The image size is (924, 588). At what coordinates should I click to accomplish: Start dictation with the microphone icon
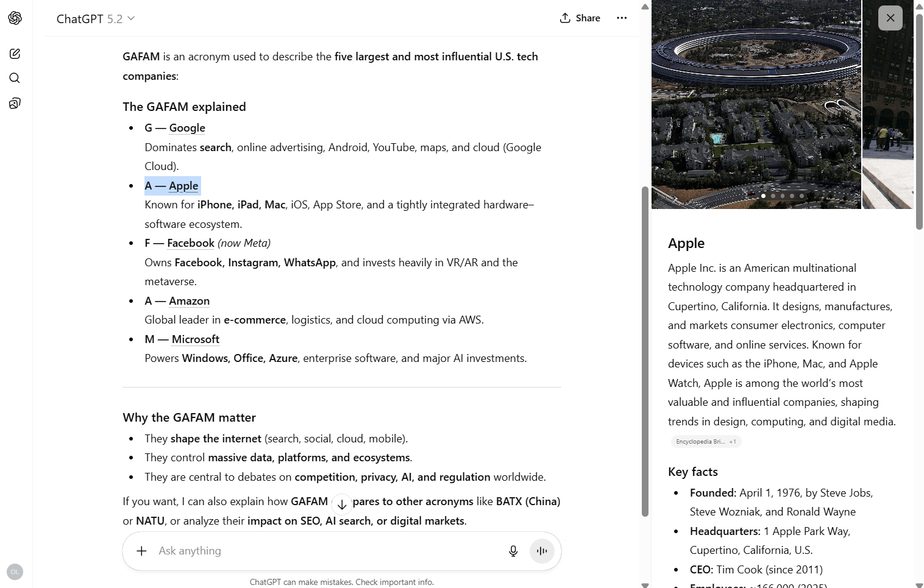(513, 551)
